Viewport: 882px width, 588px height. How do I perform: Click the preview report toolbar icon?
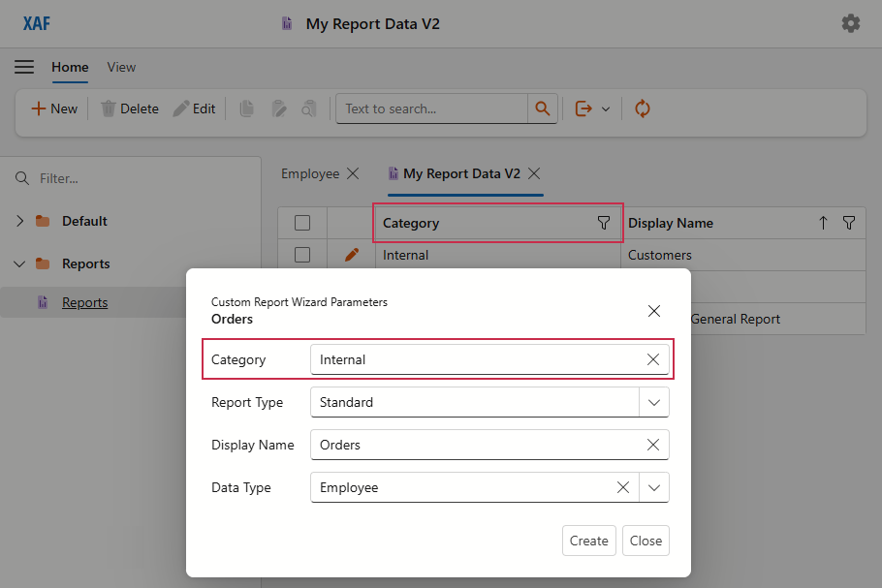309,108
